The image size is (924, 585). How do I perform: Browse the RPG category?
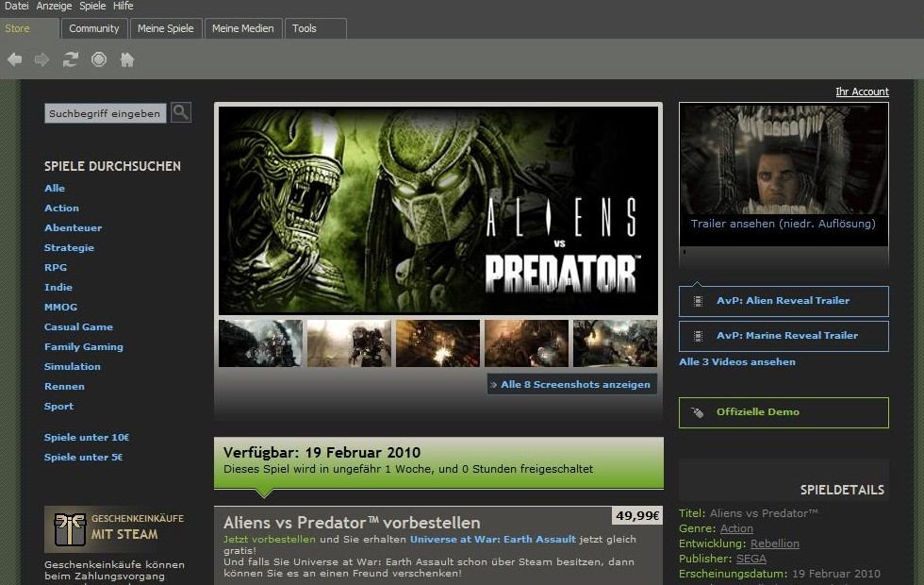click(x=56, y=268)
